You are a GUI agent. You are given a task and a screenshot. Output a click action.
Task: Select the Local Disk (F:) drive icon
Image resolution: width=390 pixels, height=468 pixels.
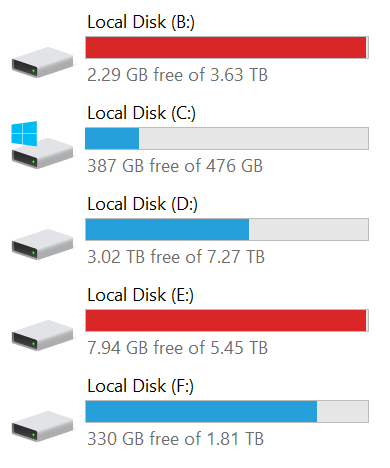(42, 426)
